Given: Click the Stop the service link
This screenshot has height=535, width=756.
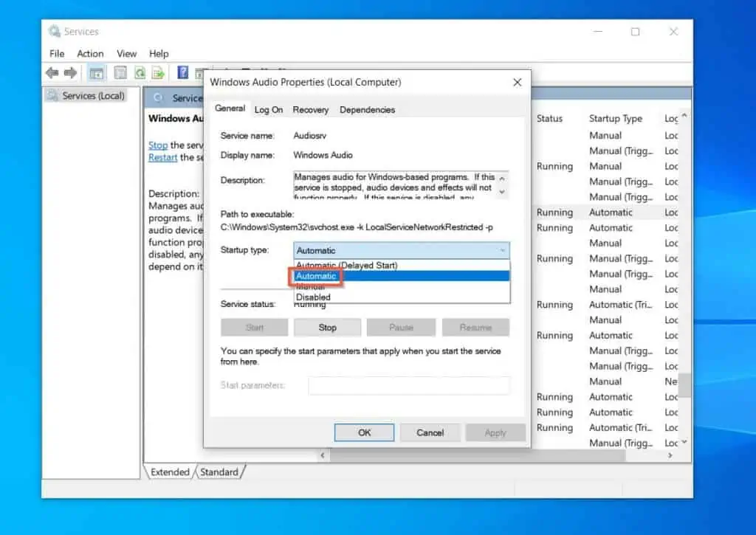Looking at the screenshot, I should [158, 145].
